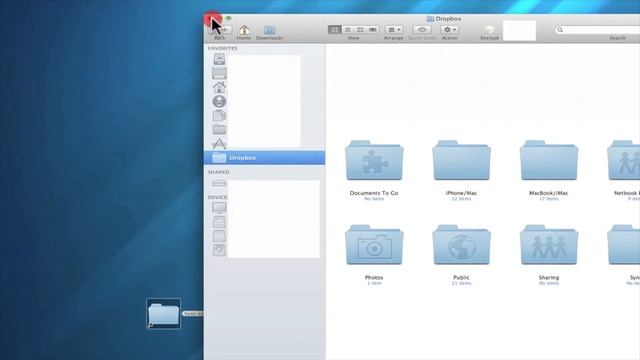
Task: Switch to list view
Action: point(347,29)
